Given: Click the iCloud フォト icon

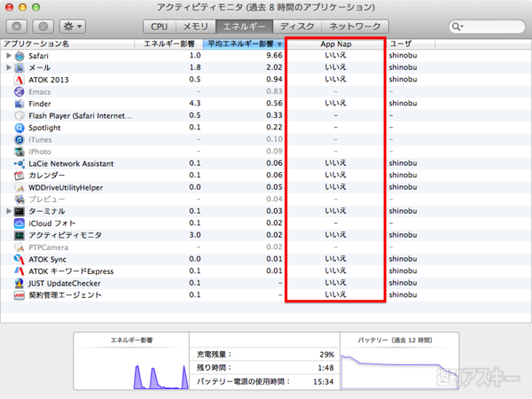Looking at the screenshot, I should pos(20,223).
